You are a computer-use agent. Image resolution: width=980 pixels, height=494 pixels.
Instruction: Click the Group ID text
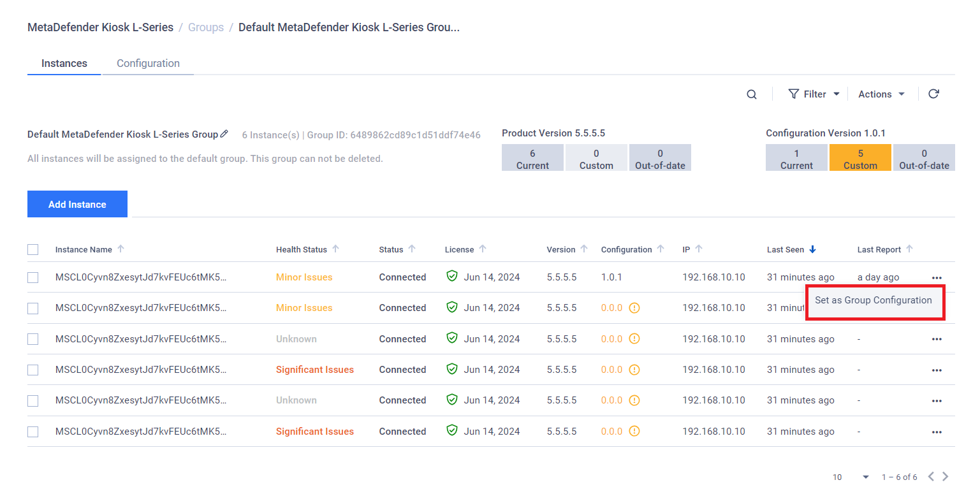(393, 135)
